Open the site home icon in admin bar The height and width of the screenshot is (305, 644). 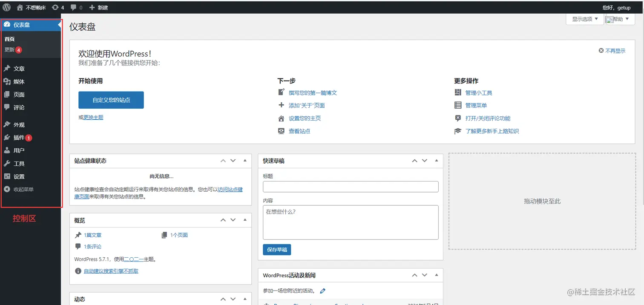point(20,7)
